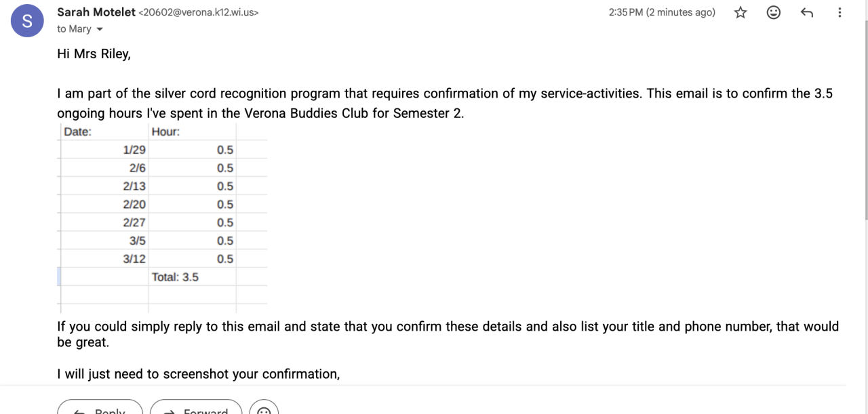
Task: Click the 'Date:' header cell in table
Action: click(x=78, y=132)
